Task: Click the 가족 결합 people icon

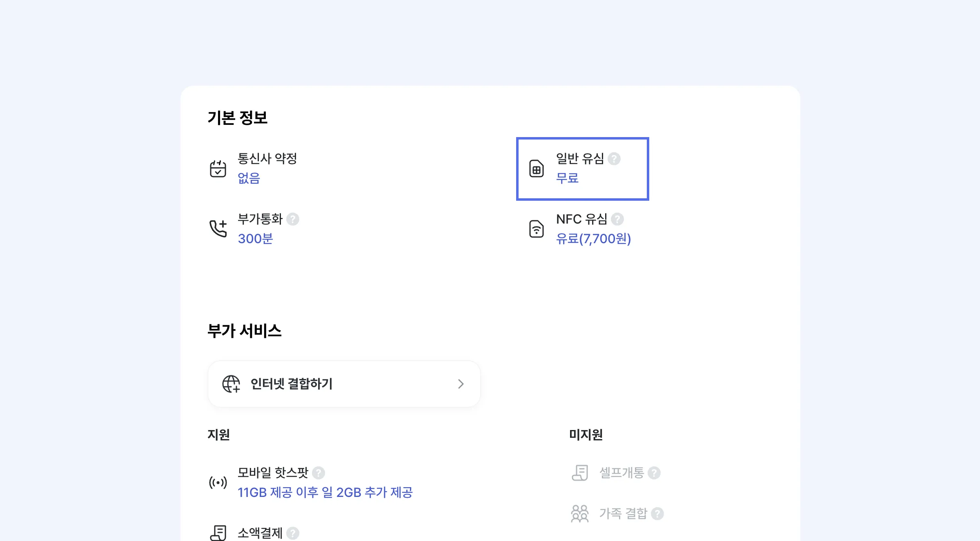Action: [x=580, y=513]
